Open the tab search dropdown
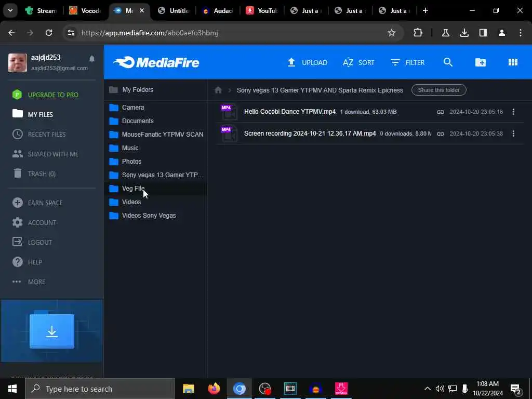Image resolution: width=532 pixels, height=399 pixels. [10, 10]
